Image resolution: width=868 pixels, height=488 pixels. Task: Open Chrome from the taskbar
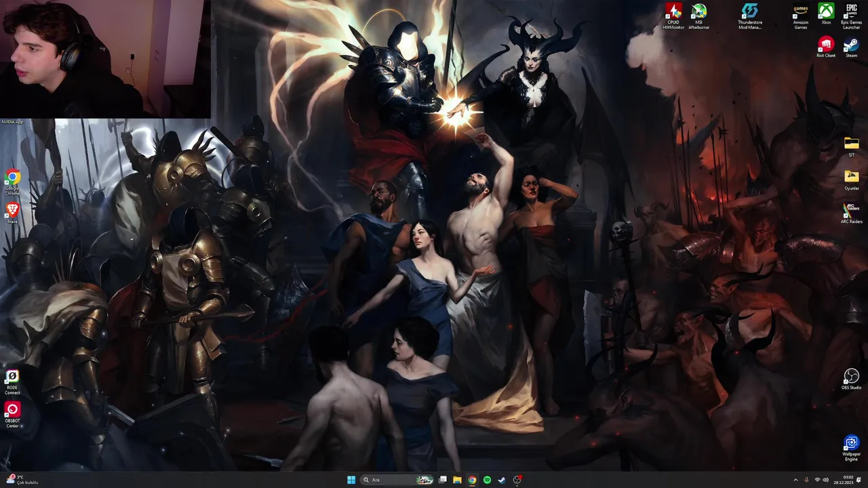[472, 480]
